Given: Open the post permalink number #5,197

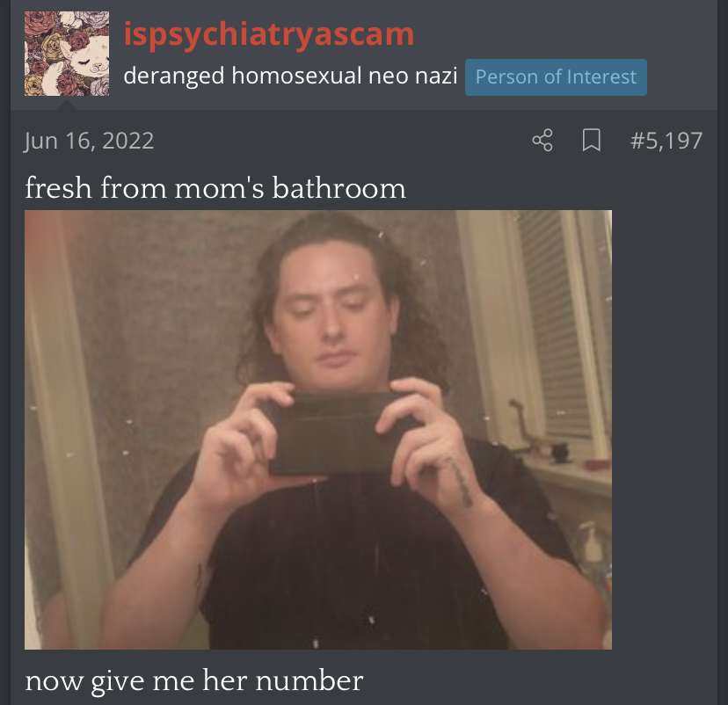Looking at the screenshot, I should click(x=666, y=141).
